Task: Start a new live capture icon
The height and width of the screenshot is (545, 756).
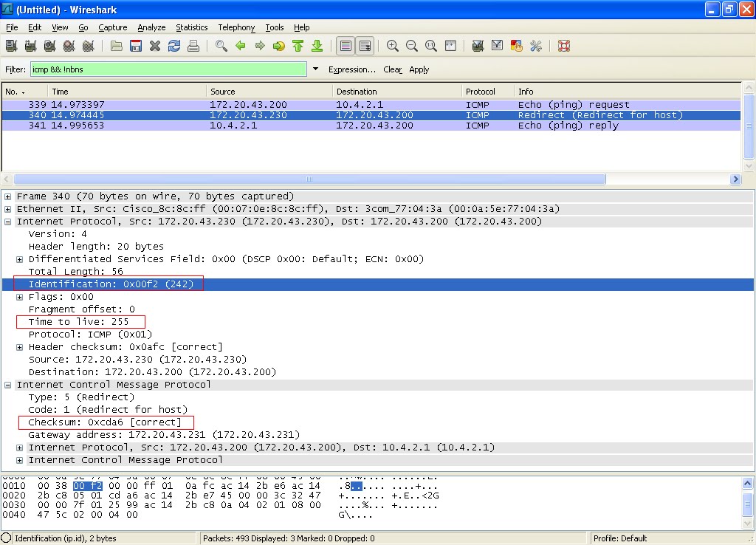Action: coord(49,46)
